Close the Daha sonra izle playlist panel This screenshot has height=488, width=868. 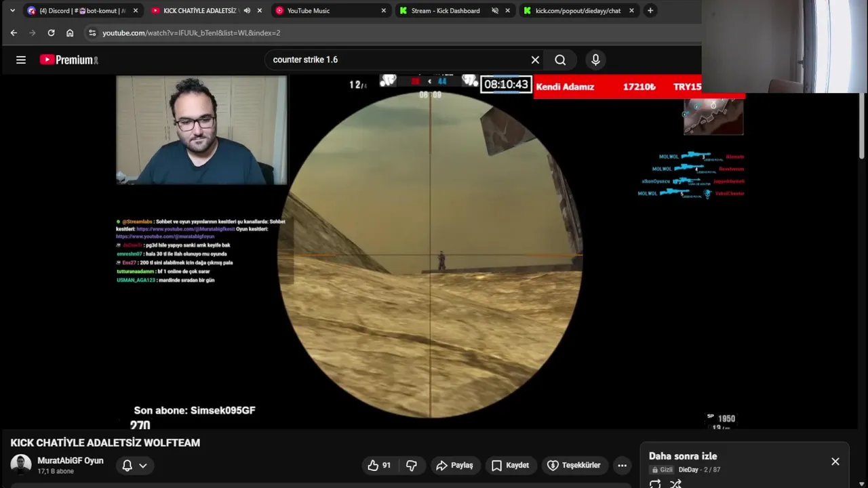pyautogui.click(x=835, y=462)
